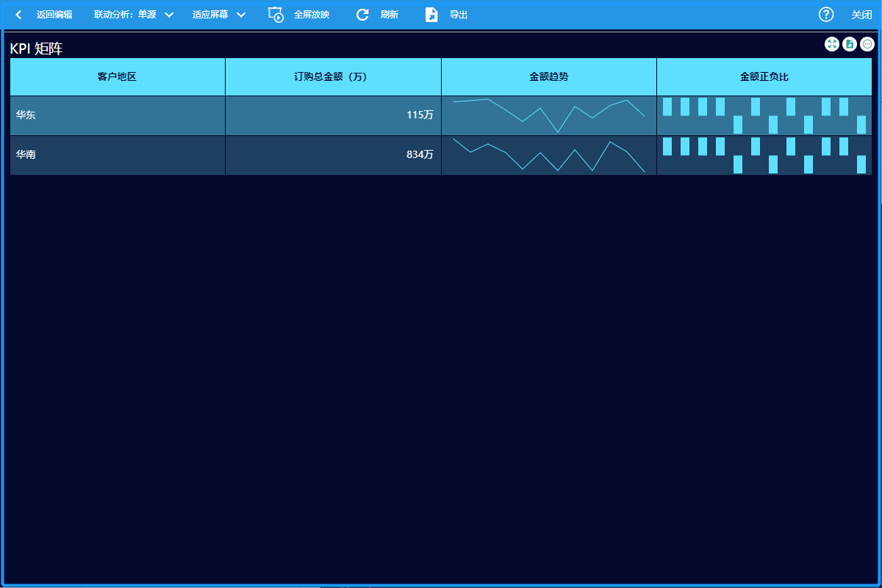Click the 金额正负比 column header
The height and width of the screenshot is (588, 882).
(764, 76)
